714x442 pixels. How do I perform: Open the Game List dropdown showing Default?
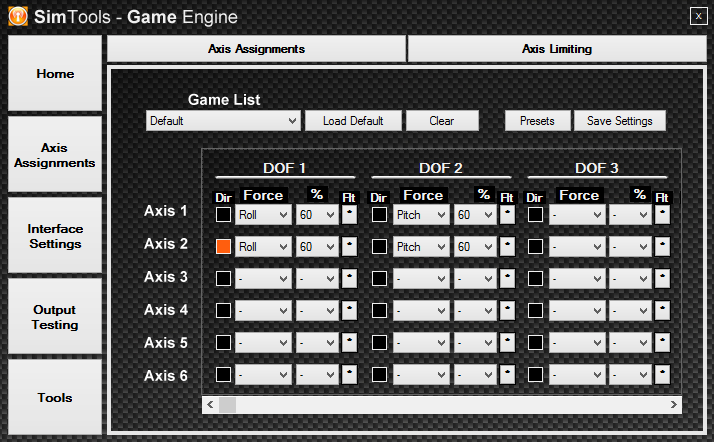coord(223,121)
